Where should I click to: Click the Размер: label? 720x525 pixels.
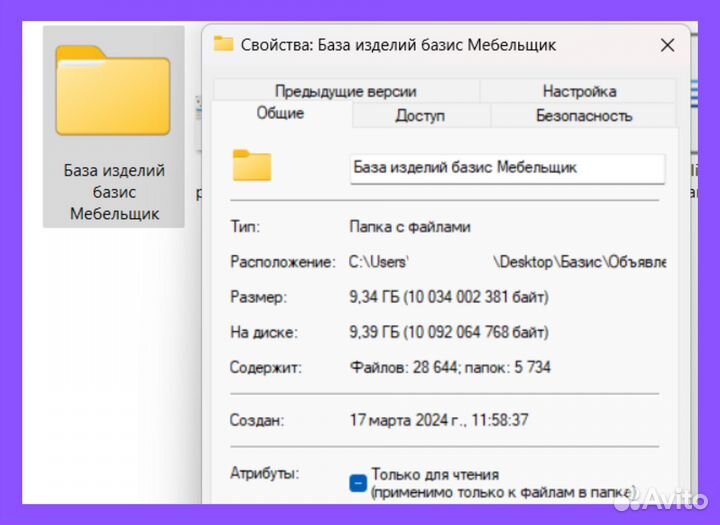point(259,297)
